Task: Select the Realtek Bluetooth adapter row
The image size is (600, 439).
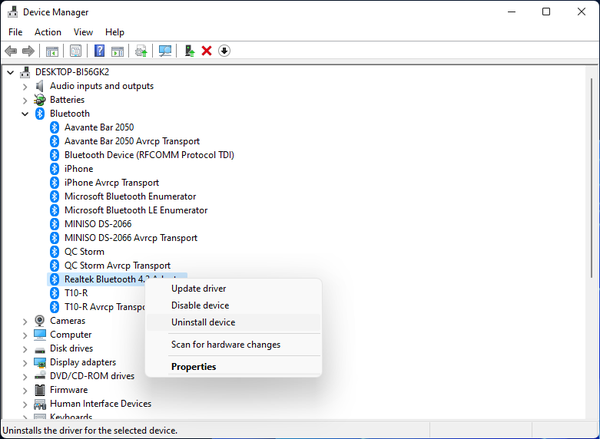Action: click(x=117, y=279)
